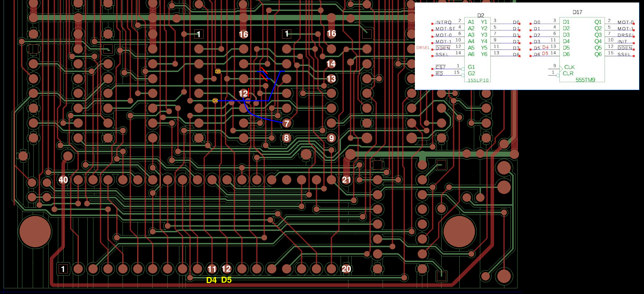Screen dimensions: 644x294
Task: Click the pad labeled 9
Action: point(331,138)
